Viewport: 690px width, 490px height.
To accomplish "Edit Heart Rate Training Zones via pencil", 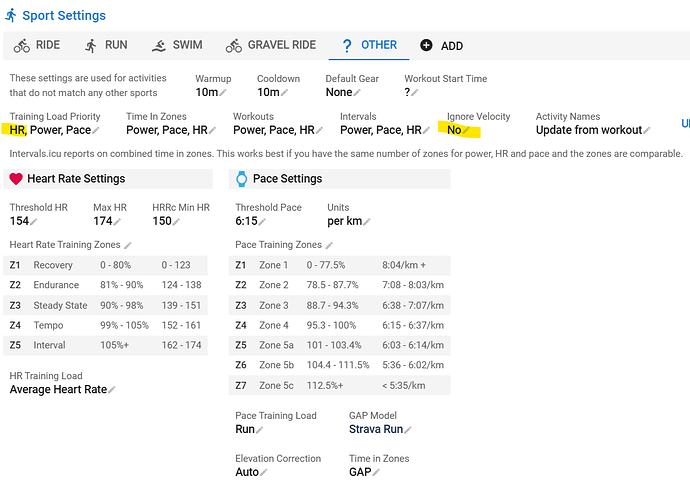I will coord(128,245).
